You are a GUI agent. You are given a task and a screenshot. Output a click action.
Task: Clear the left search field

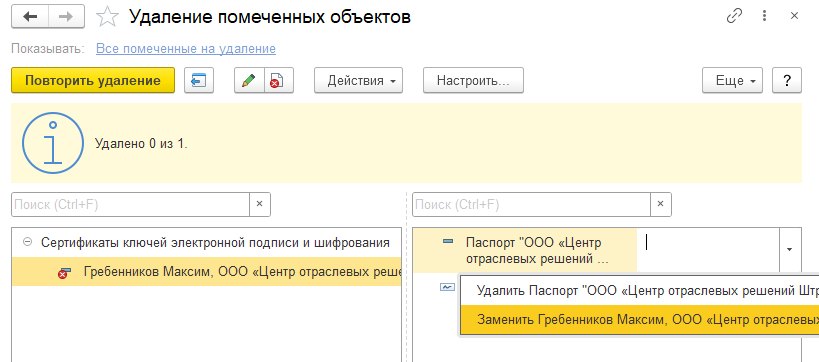pyautogui.click(x=260, y=205)
